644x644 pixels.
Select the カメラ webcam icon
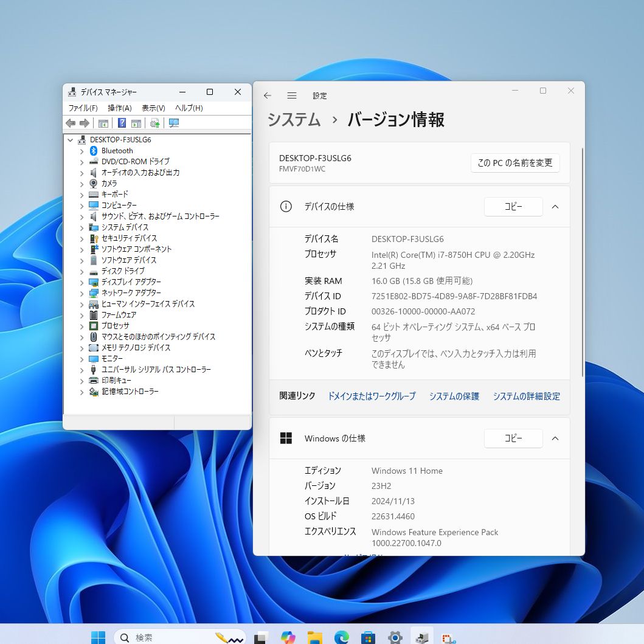[94, 183]
